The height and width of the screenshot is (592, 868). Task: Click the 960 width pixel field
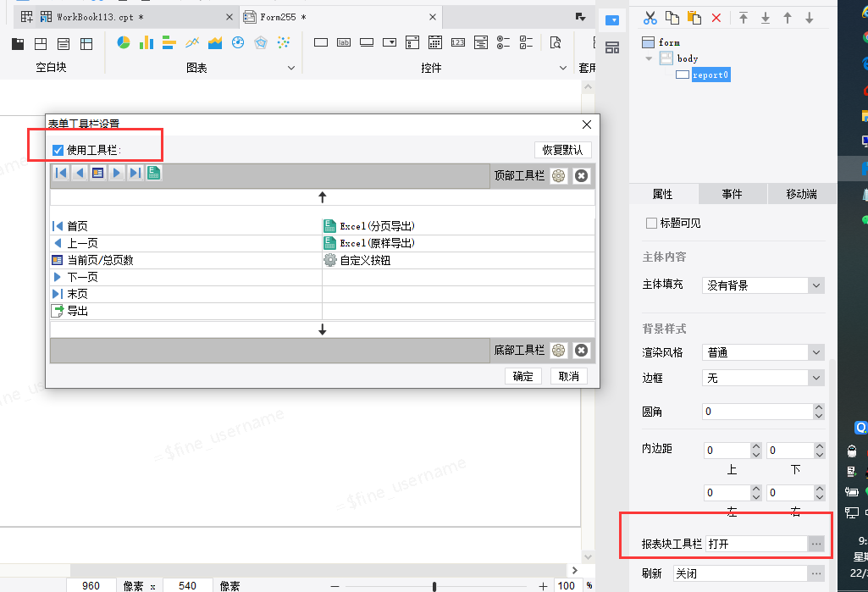(x=91, y=585)
